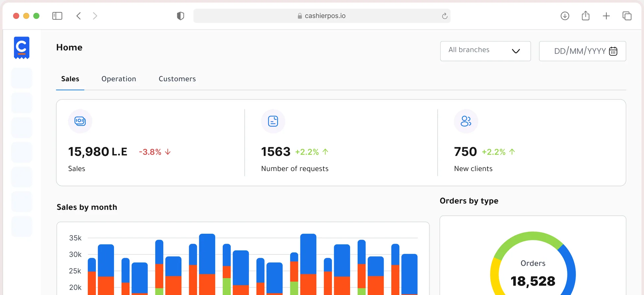Toggle the Safari sidebar button
Viewport: 644px width, 295px height.
coord(57,16)
